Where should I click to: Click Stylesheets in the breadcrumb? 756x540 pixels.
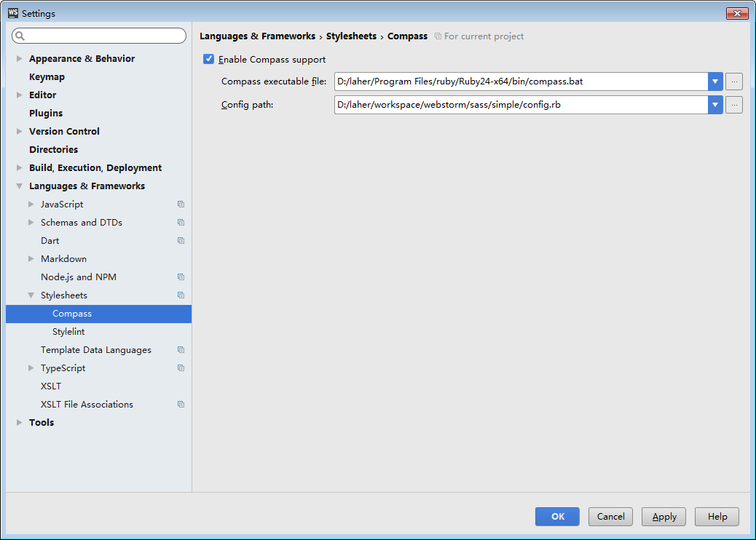[351, 36]
